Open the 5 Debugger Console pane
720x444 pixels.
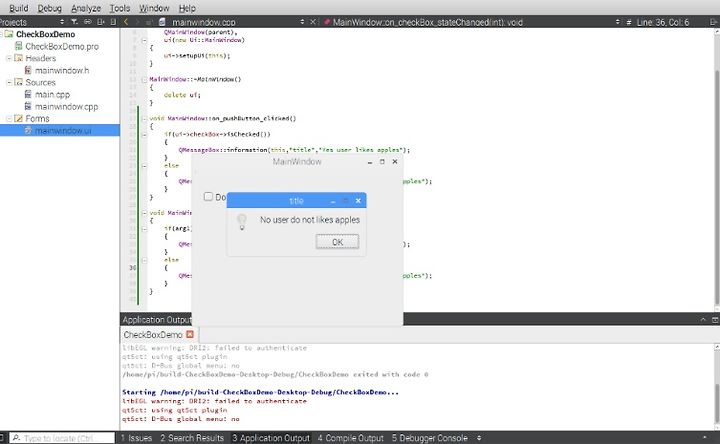429,438
